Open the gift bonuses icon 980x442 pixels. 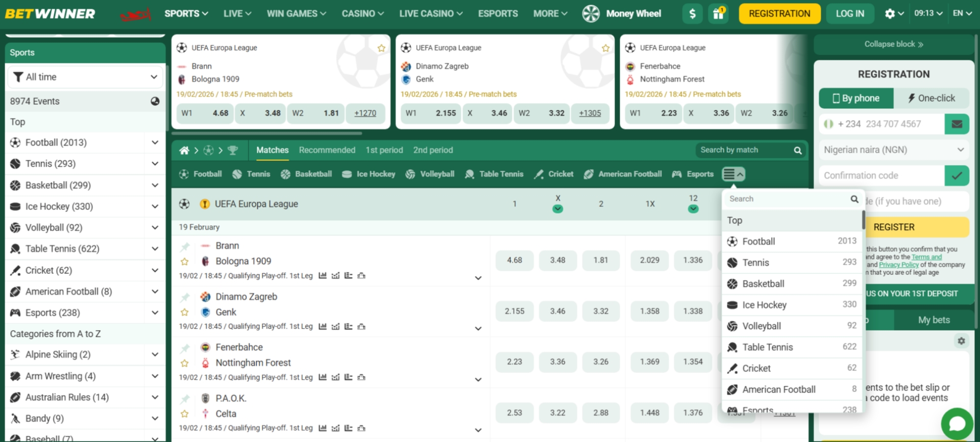pos(718,14)
